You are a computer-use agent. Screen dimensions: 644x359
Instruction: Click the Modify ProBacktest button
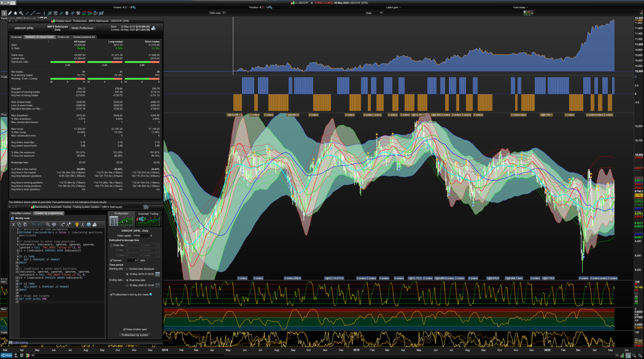[x=82, y=28]
